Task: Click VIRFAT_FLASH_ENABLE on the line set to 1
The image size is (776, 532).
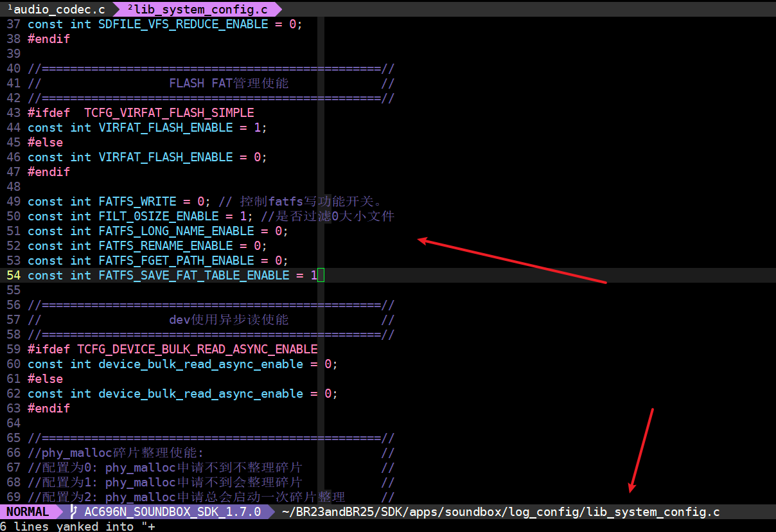Action: 166,128
